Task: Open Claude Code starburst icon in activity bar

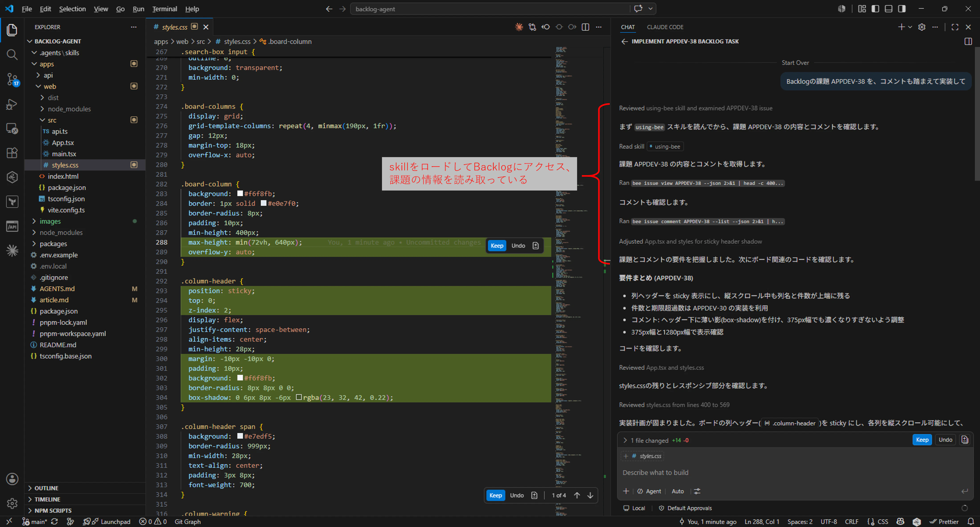Action: point(12,250)
